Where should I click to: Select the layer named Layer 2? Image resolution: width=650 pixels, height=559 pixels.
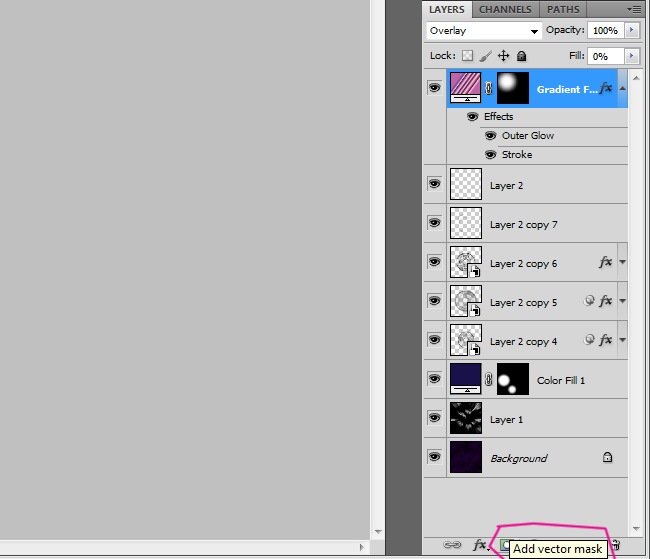coord(507,185)
